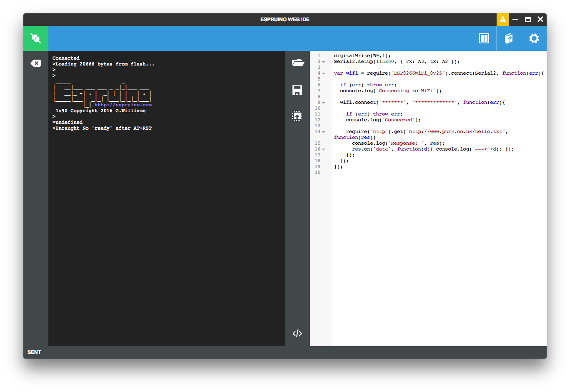Image resolution: width=570 pixels, height=392 pixels.
Task: Close the Espruino Web IDE window
Action: pyautogui.click(x=540, y=19)
